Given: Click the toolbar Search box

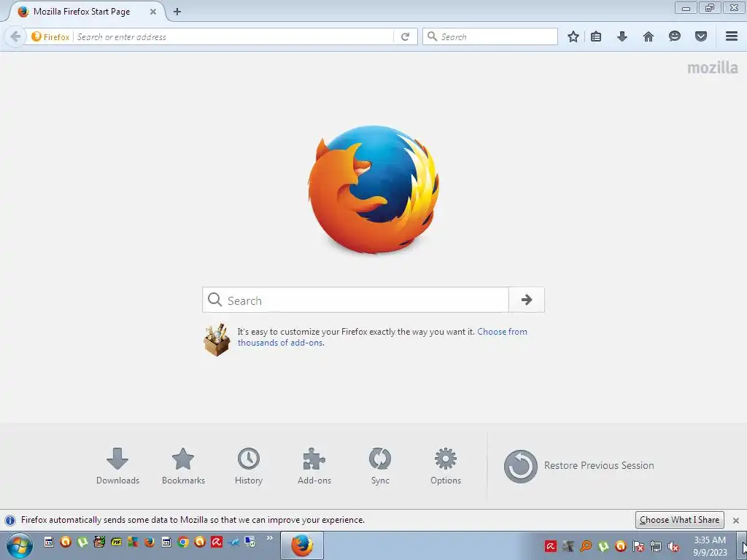Looking at the screenshot, I should click(489, 36).
